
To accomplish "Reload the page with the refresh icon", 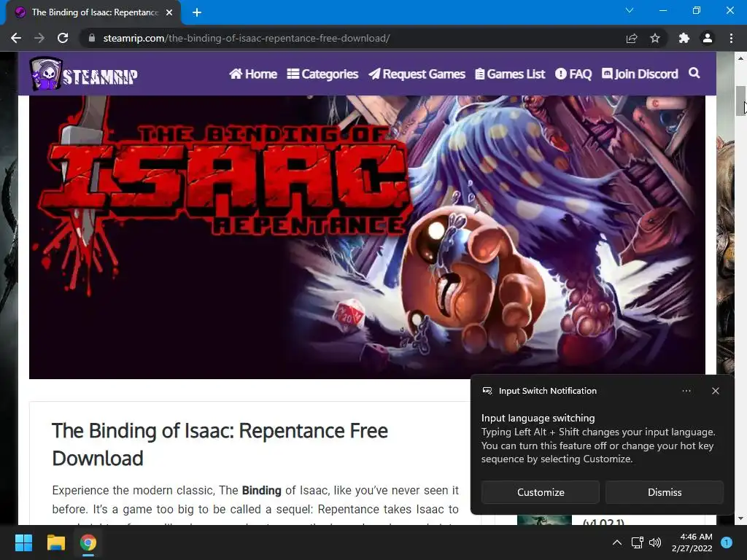I will pyautogui.click(x=63, y=38).
